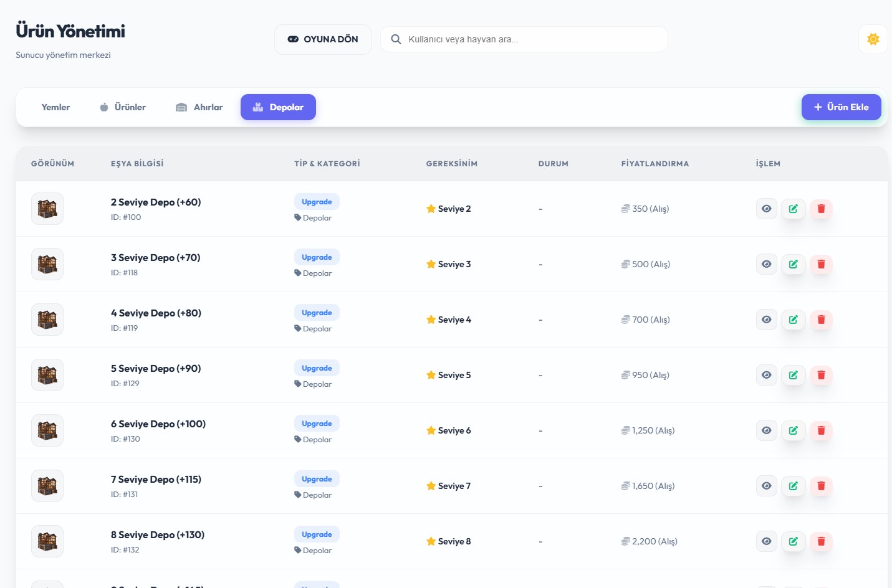Edit the 5 Seviye Depo (+90) item
The height and width of the screenshot is (588, 892).
pyautogui.click(x=794, y=375)
